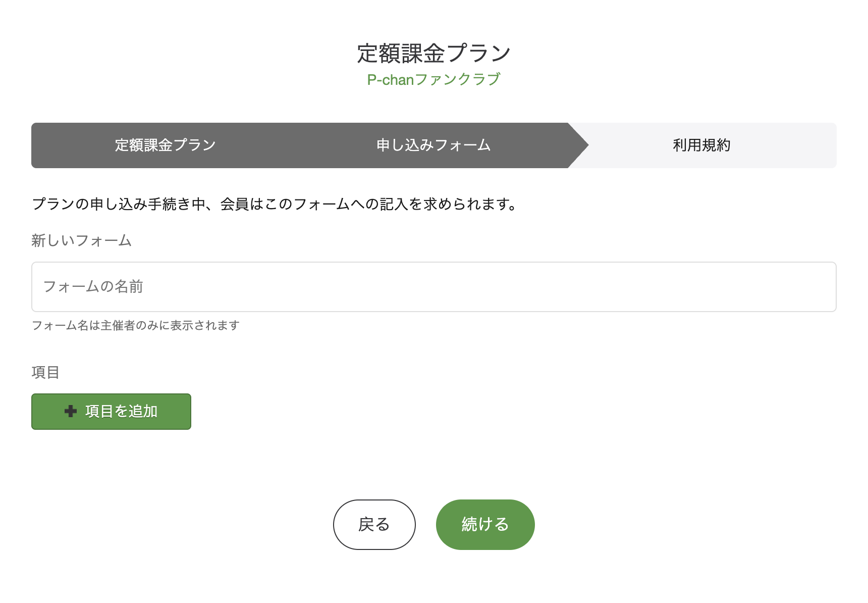This screenshot has width=868, height=603.
Task: Click the green fan club subtitle
Action: (434, 79)
